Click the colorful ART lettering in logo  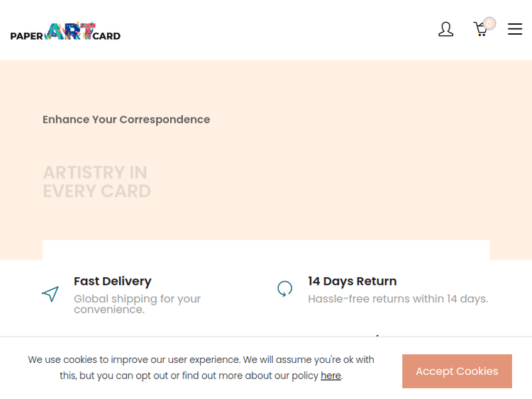click(x=70, y=32)
